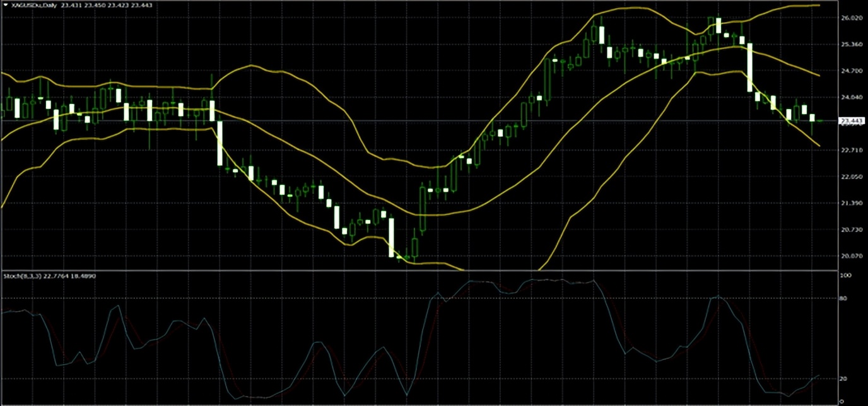Click the 22.050 price axis label
The width and height of the screenshot is (868, 406).
pos(851,177)
